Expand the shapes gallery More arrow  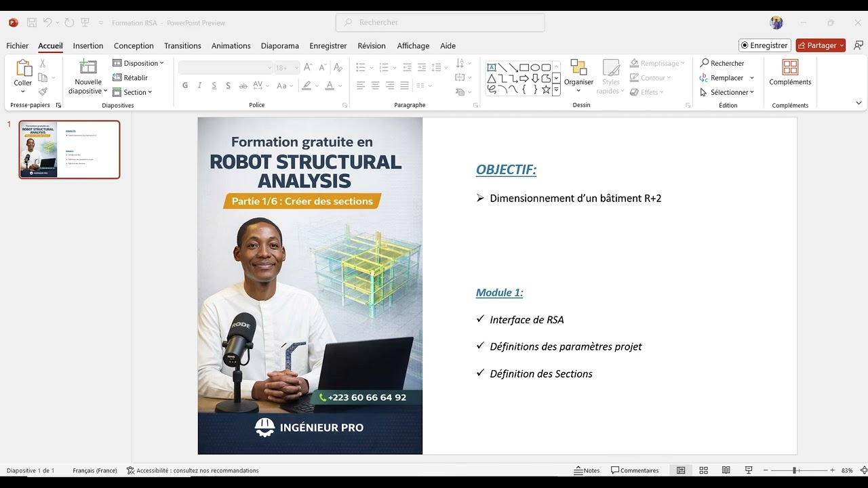coord(557,89)
